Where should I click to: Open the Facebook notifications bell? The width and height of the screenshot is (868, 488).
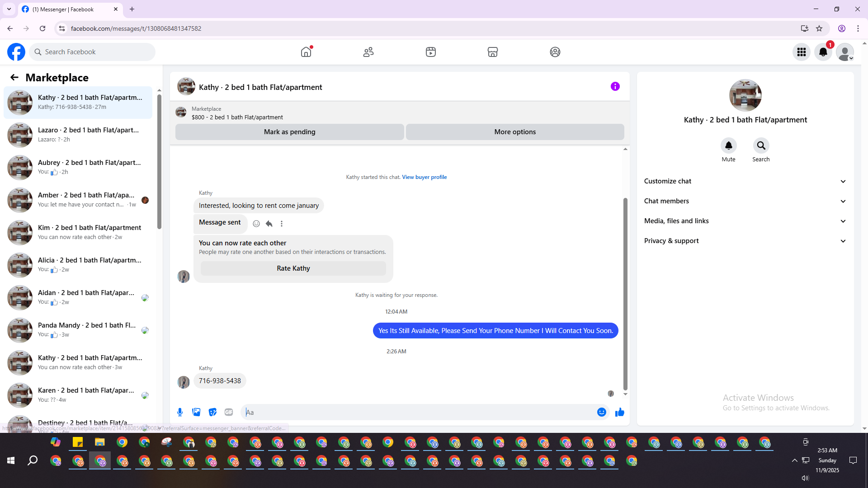823,52
